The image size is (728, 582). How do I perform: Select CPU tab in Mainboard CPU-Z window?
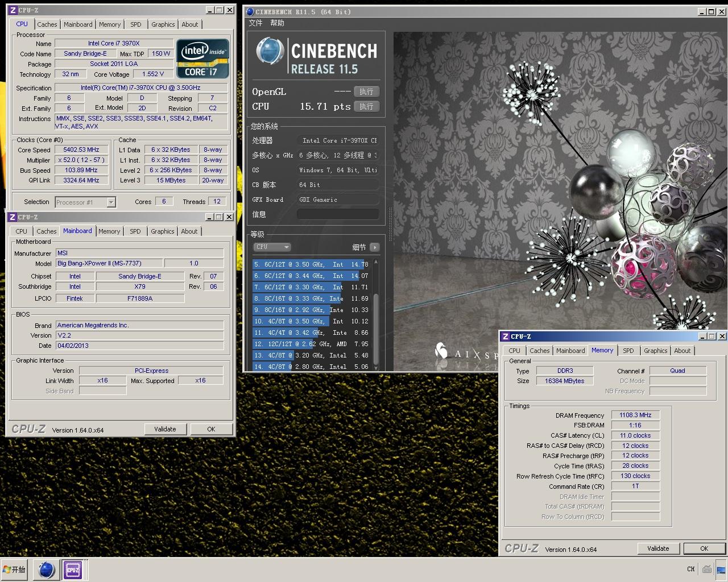pos(22,231)
